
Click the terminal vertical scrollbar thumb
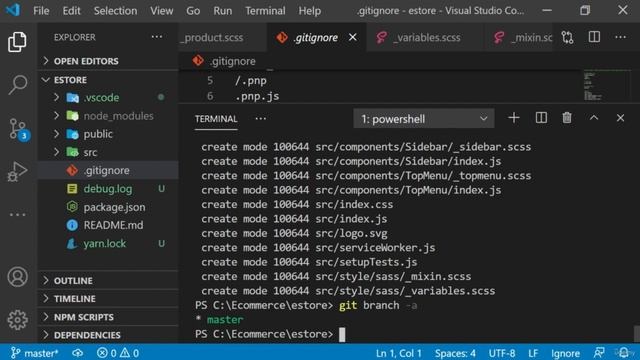[x=636, y=333]
